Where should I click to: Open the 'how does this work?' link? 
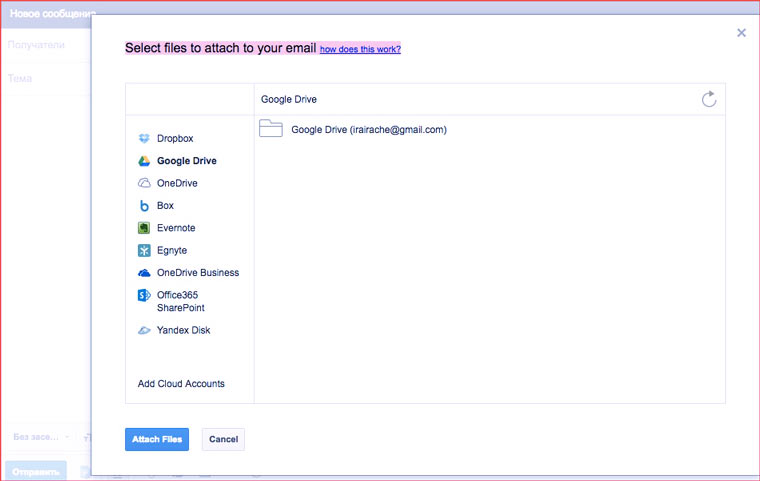[360, 49]
